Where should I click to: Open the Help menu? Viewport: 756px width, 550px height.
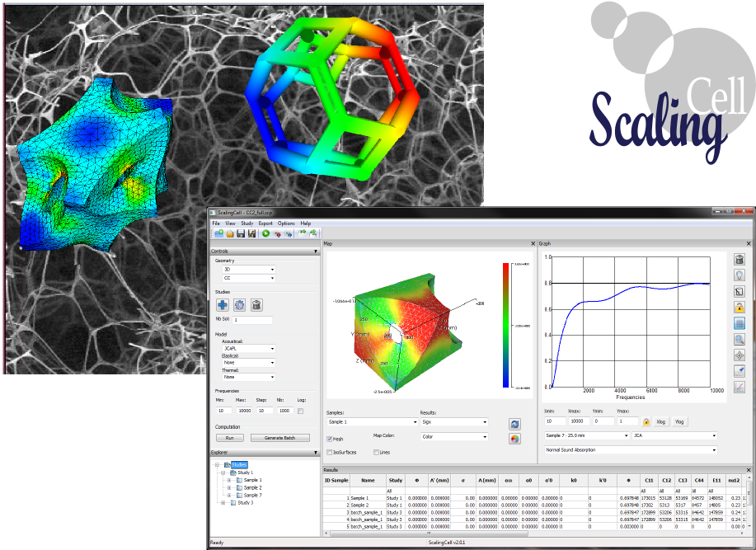[x=306, y=223]
